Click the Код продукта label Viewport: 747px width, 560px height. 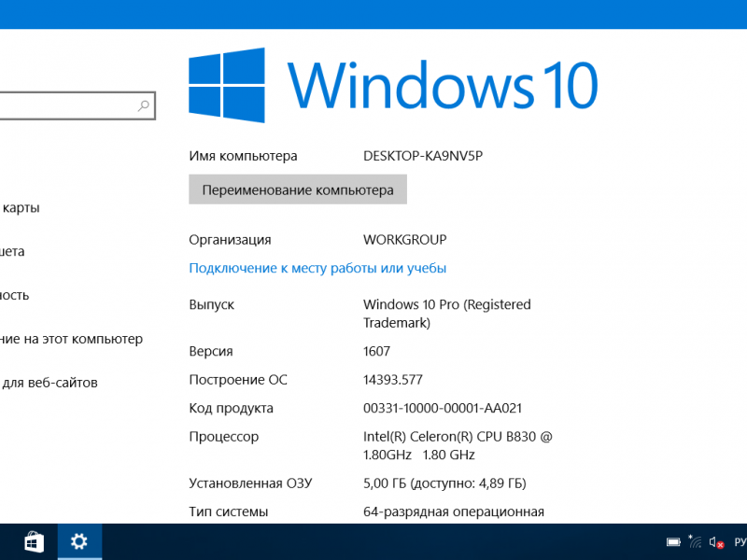(231, 409)
